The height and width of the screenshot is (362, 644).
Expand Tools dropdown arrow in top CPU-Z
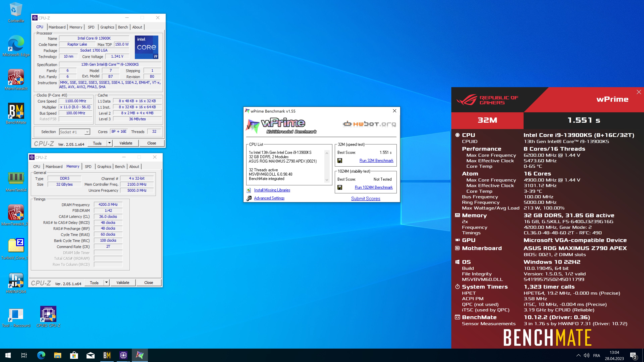pos(109,143)
